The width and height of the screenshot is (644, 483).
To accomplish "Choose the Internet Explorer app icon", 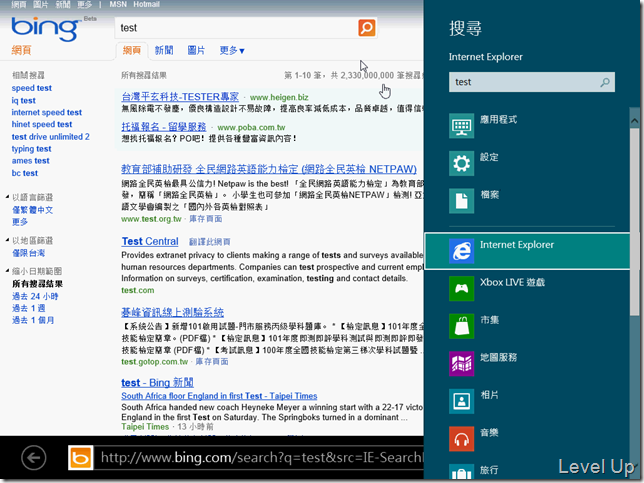I will 462,251.
